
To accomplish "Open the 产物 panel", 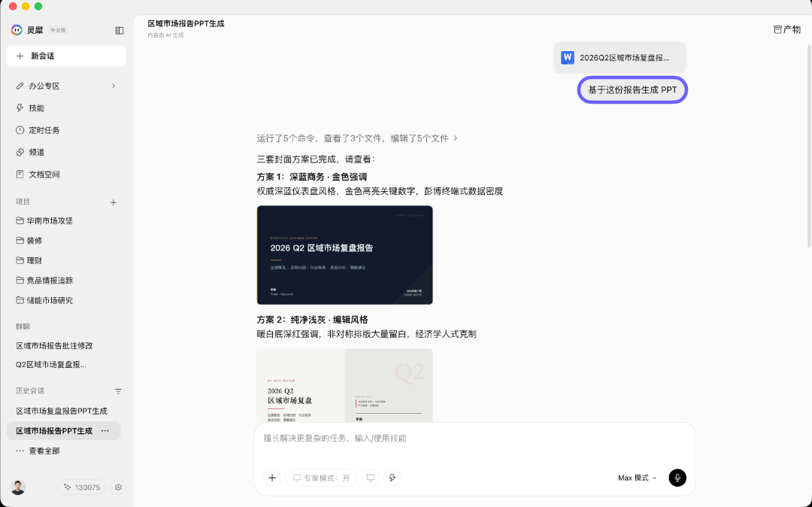I will click(786, 29).
